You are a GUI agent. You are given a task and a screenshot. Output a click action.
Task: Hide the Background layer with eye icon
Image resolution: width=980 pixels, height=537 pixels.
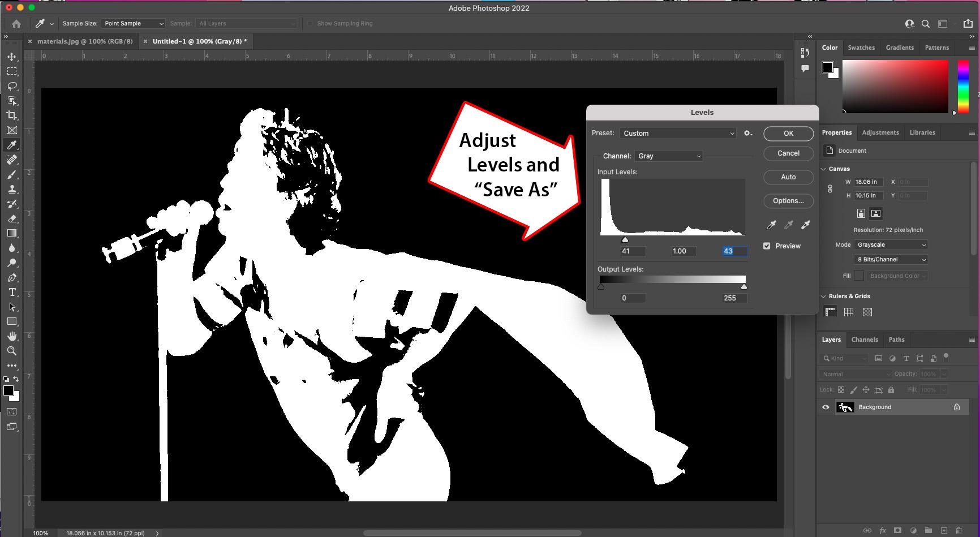tap(826, 407)
